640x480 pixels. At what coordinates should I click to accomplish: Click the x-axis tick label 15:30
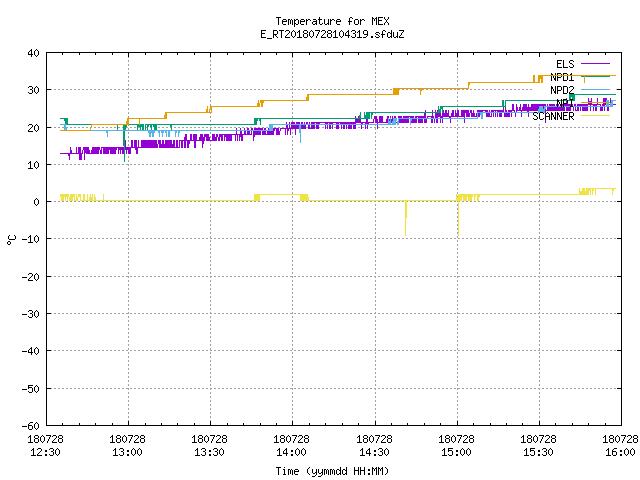(538, 452)
